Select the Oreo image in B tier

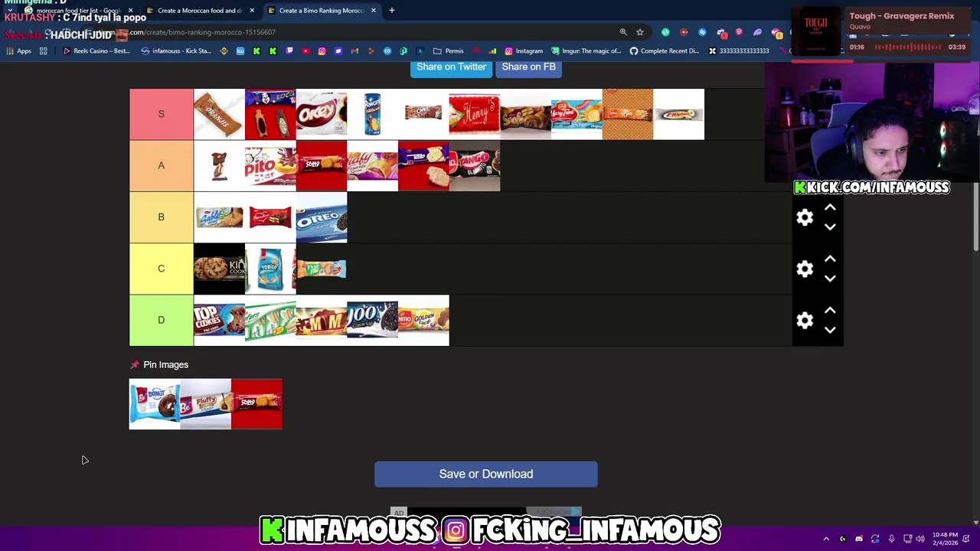(322, 217)
